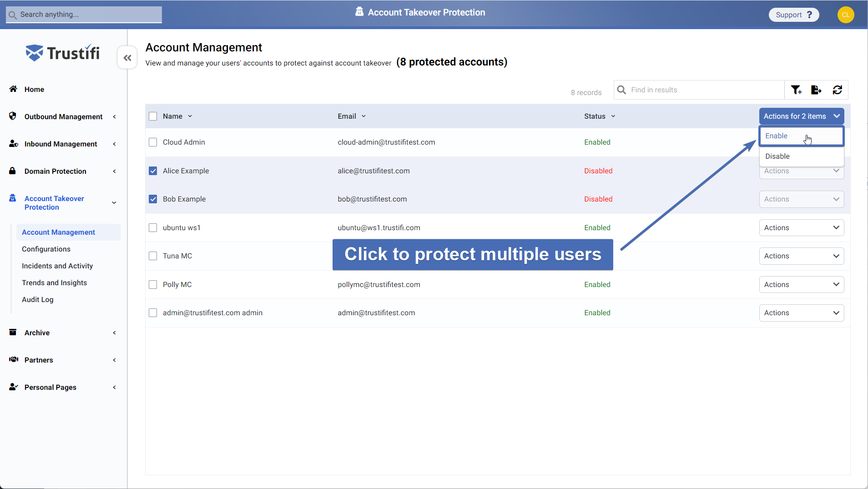This screenshot has height=489, width=868.
Task: Click the Search anything field
Action: 84,15
